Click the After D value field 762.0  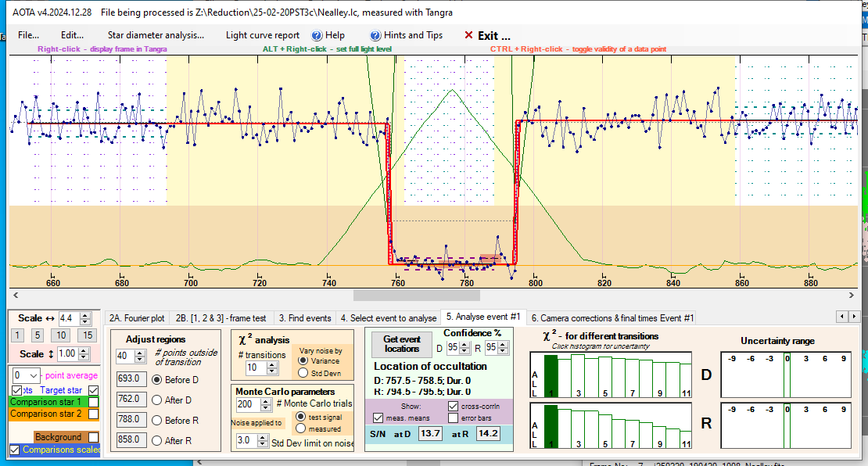tap(131, 399)
